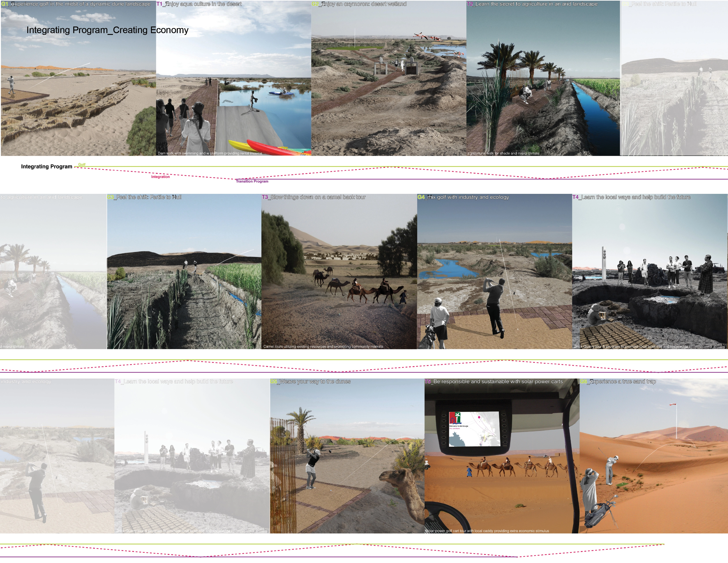Click the G4 golf with industry image

point(494,272)
